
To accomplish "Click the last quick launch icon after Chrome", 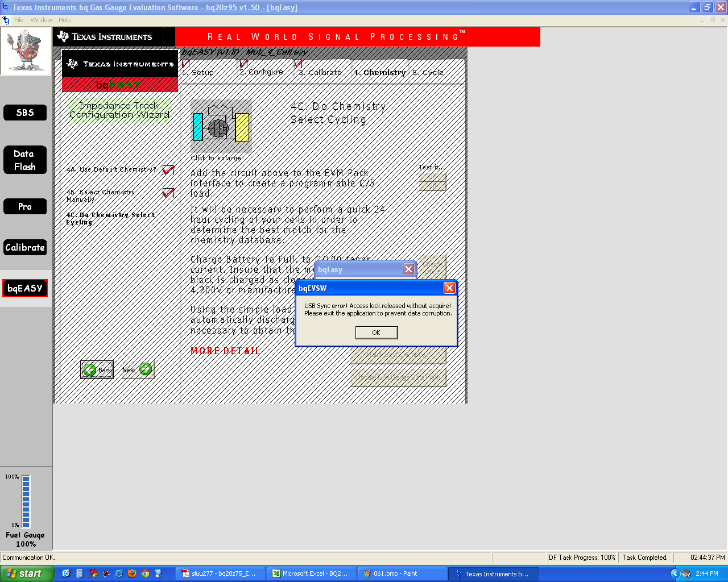I will pos(158,573).
